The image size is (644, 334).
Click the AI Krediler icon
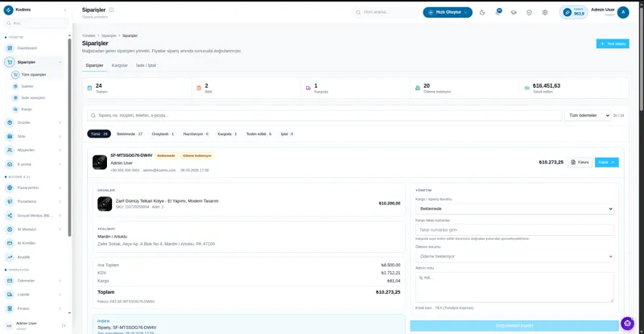click(x=10, y=243)
